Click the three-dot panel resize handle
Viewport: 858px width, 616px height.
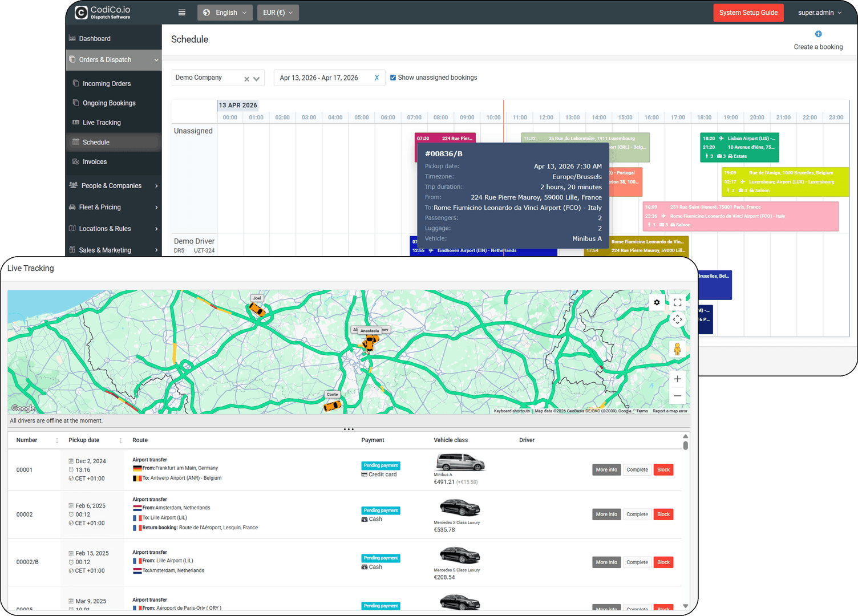(x=349, y=429)
